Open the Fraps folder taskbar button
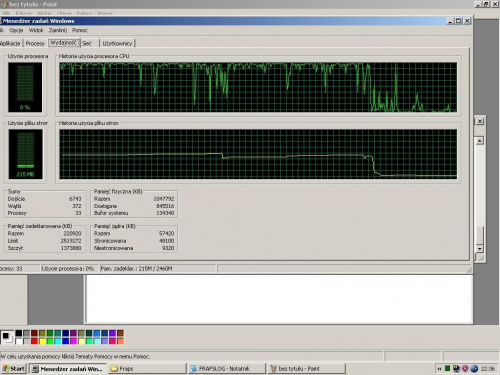The width and height of the screenshot is (500, 375). [x=148, y=369]
